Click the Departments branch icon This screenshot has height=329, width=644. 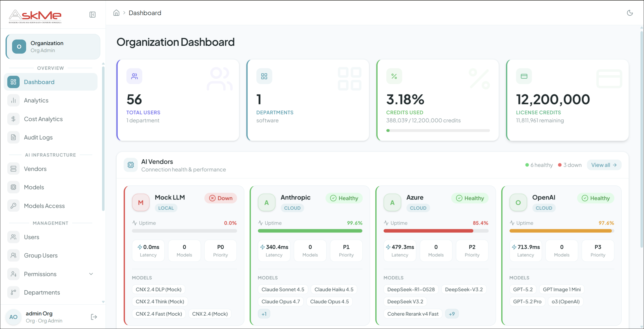(13, 292)
